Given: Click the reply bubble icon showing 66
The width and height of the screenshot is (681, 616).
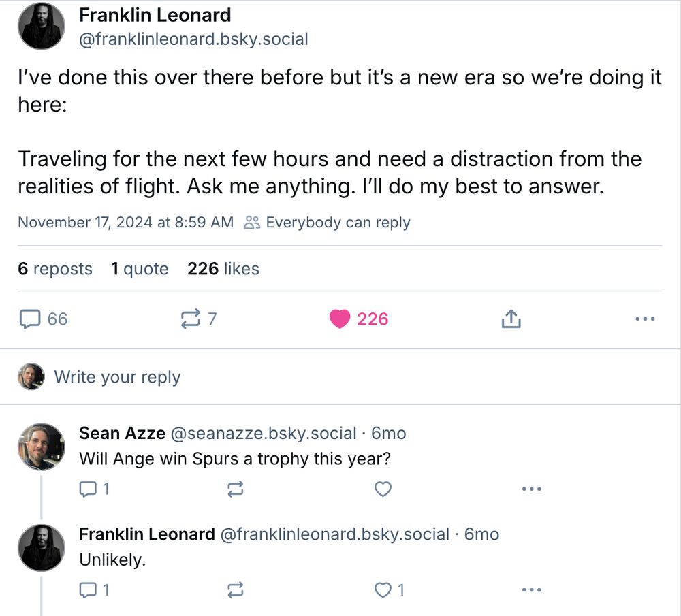Looking at the screenshot, I should click(43, 319).
